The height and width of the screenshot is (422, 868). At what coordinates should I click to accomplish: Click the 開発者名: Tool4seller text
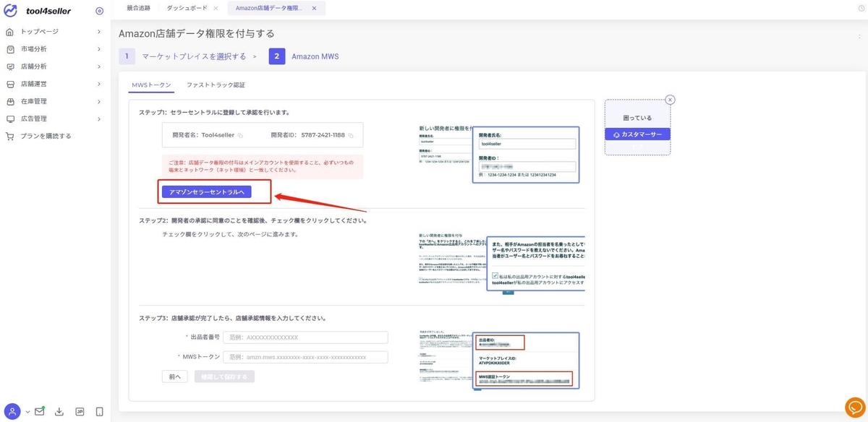point(203,135)
